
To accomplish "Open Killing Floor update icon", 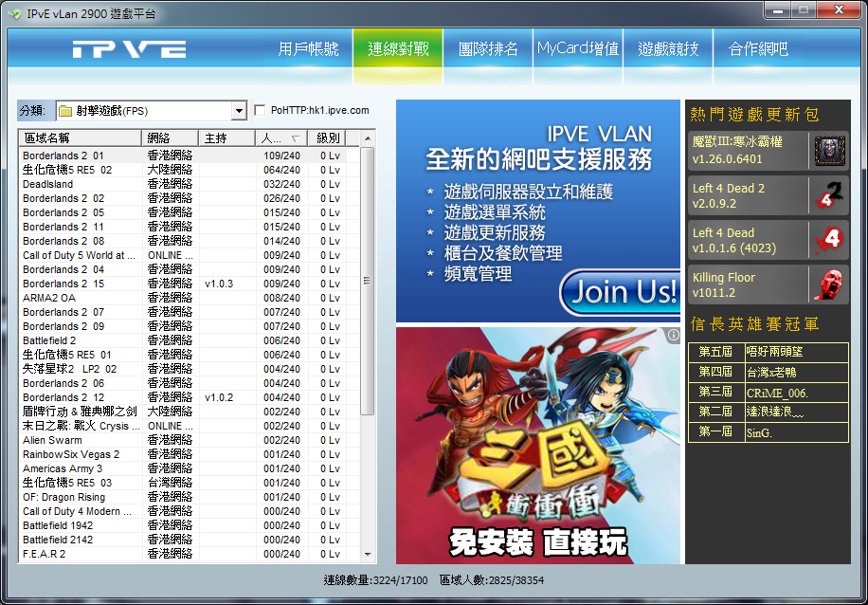I will 829,284.
